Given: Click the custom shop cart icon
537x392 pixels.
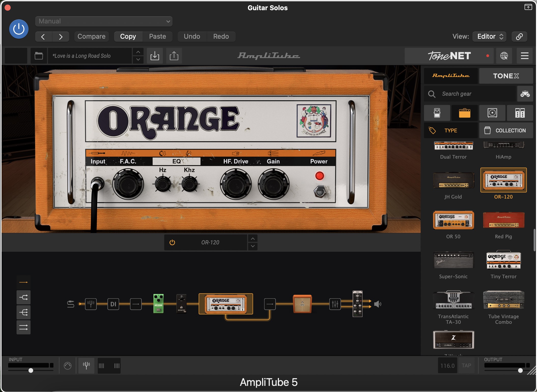Looking at the screenshot, I should 525,94.
